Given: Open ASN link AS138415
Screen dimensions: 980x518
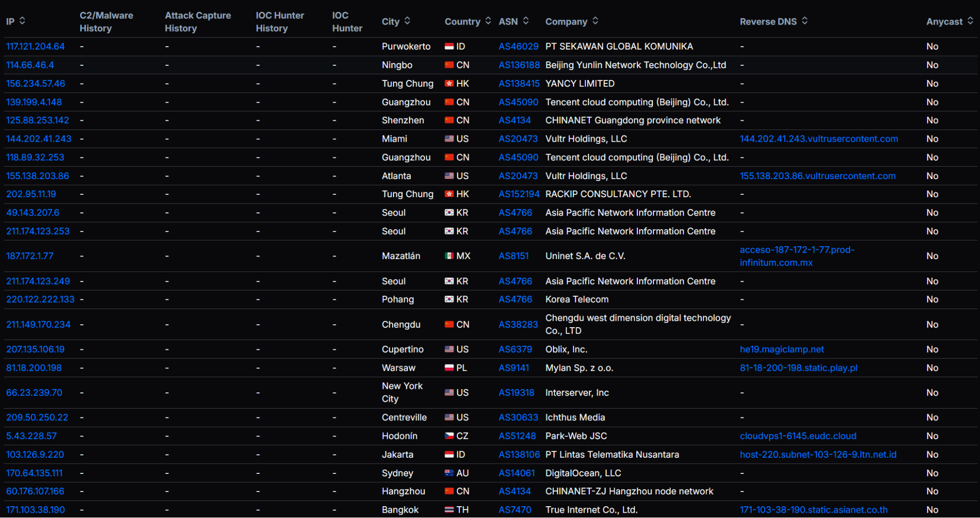Looking at the screenshot, I should click(x=519, y=84).
